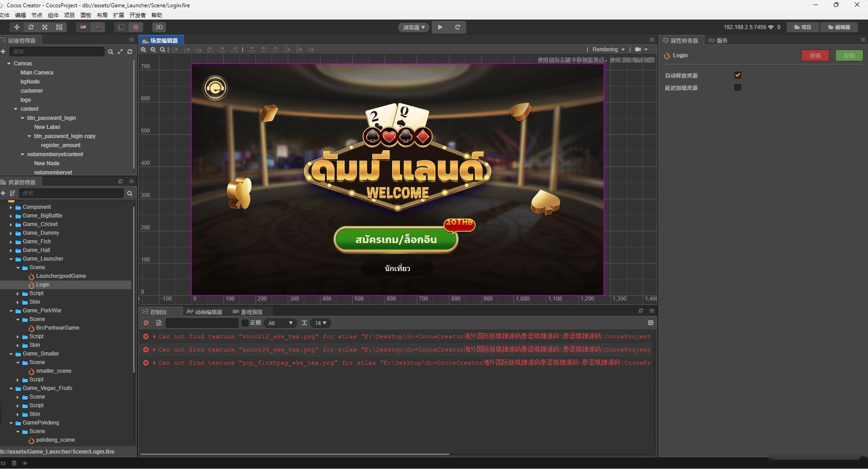Uncheck the 自动释放资源 checkbox
Image resolution: width=868 pixels, height=469 pixels.
[738, 75]
